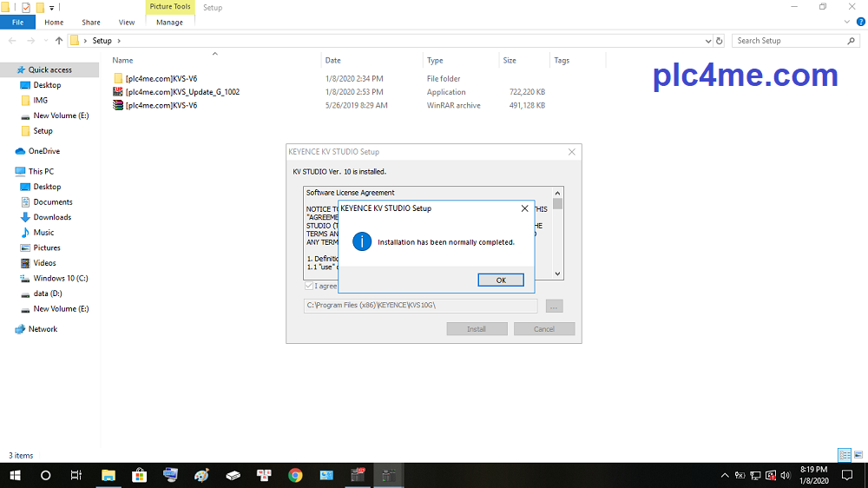Open the IMG folder in sidebar
868x488 pixels.
point(41,100)
